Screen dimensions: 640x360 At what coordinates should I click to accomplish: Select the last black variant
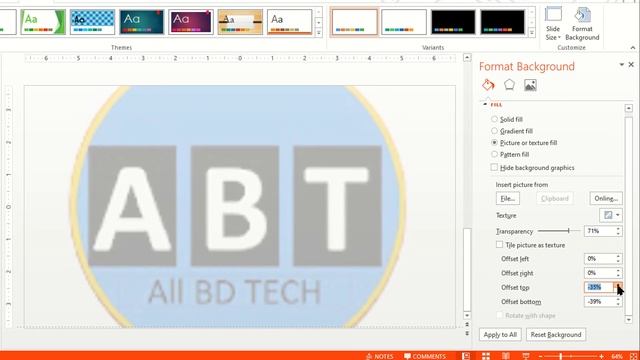pos(502,22)
